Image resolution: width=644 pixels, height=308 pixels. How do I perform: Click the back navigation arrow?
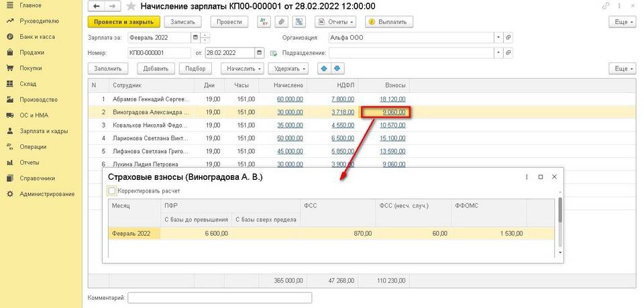tap(97, 6)
